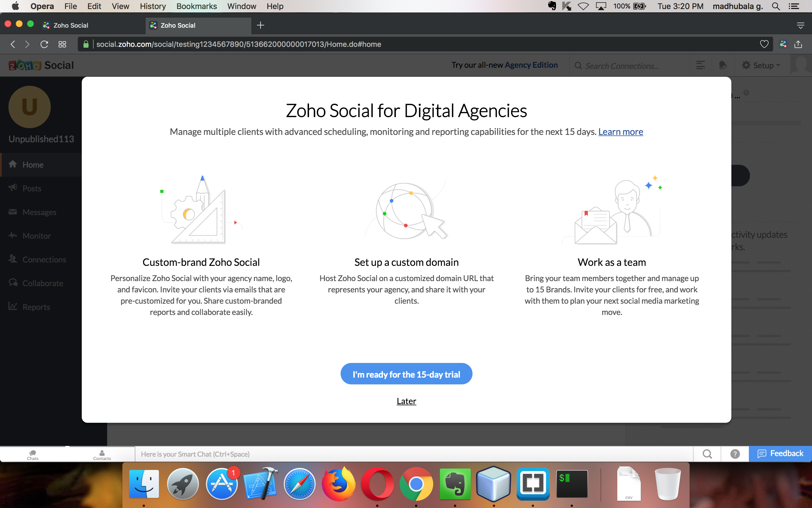This screenshot has width=812, height=508.
Task: Open the CSV file in the Dock
Action: click(x=629, y=484)
